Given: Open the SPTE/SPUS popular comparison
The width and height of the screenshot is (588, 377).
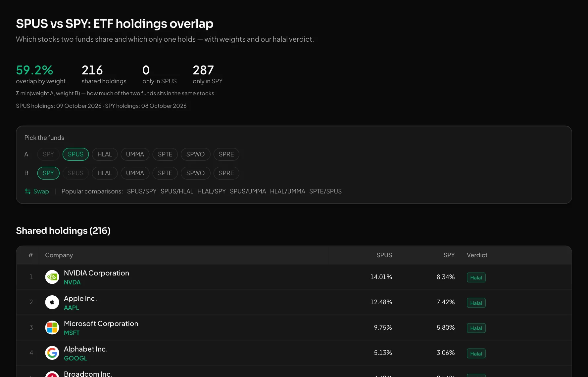Looking at the screenshot, I should tap(325, 191).
